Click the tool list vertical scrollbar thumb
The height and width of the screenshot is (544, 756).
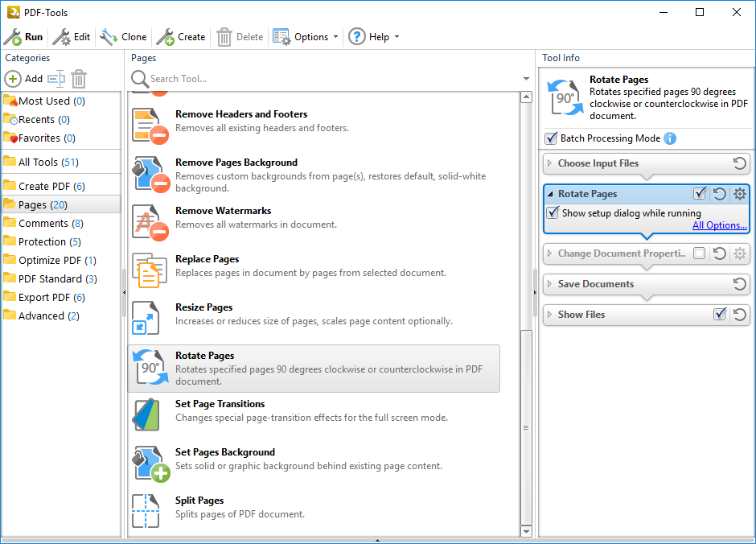(527, 427)
